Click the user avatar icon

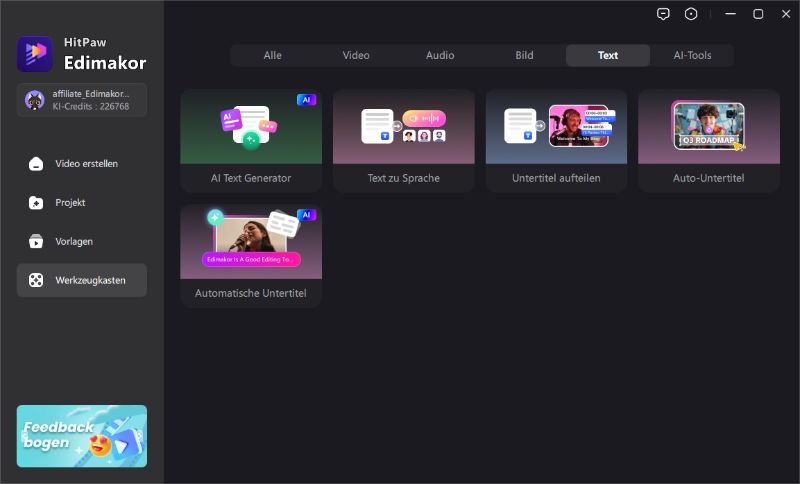(34, 100)
